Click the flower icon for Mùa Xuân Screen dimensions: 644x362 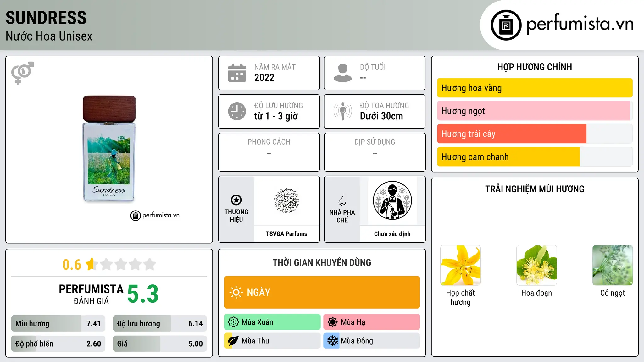coord(233,322)
